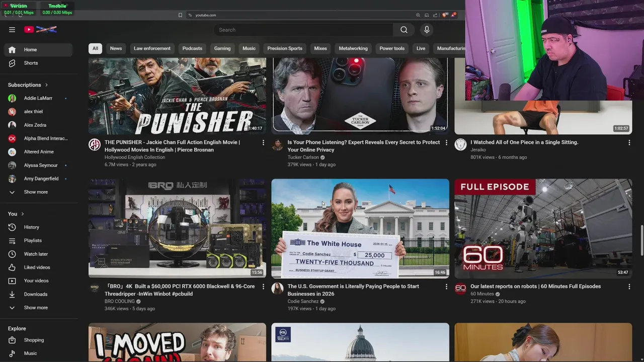The height and width of the screenshot is (362, 644).
Task: Open Hollywood English Collection channel avatar
Action: (95, 145)
